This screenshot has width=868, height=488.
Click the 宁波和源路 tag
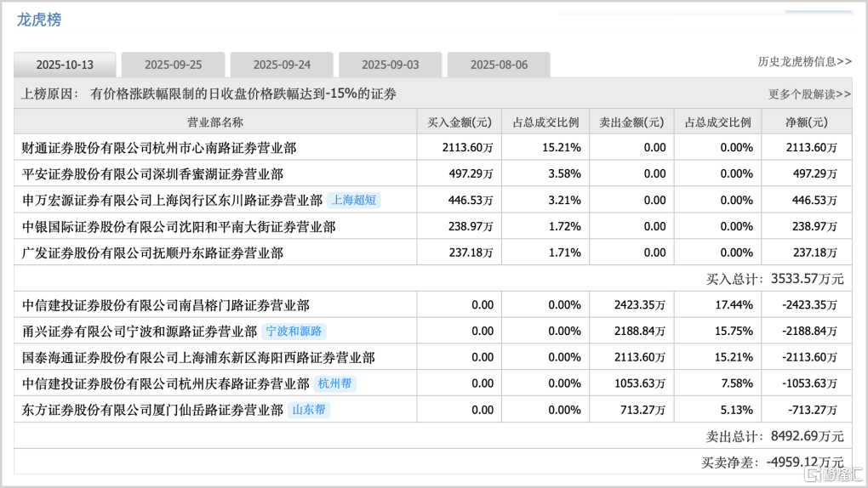[x=294, y=332]
